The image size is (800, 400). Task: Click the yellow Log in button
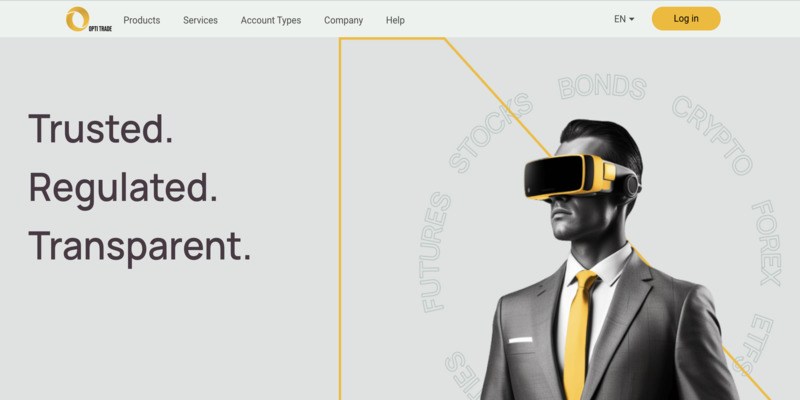[686, 19]
